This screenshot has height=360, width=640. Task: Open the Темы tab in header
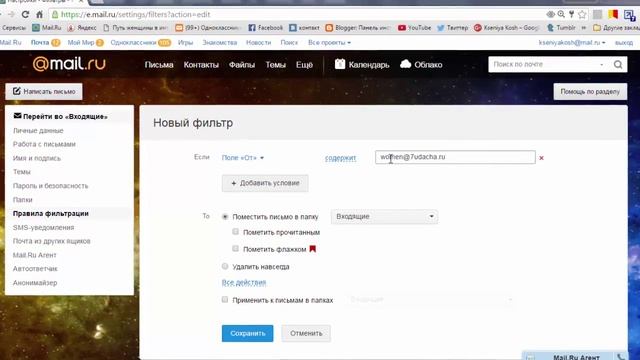click(x=276, y=64)
